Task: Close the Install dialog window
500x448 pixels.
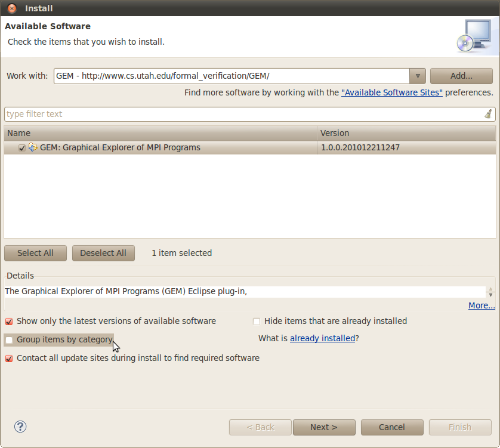Action: (x=12, y=8)
